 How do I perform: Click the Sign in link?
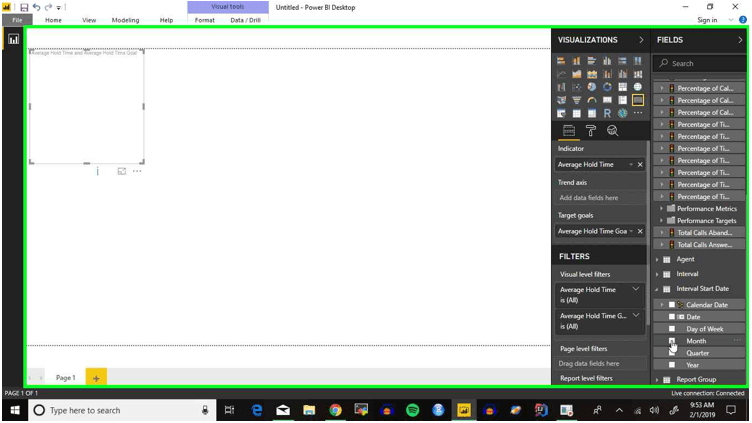(x=707, y=20)
